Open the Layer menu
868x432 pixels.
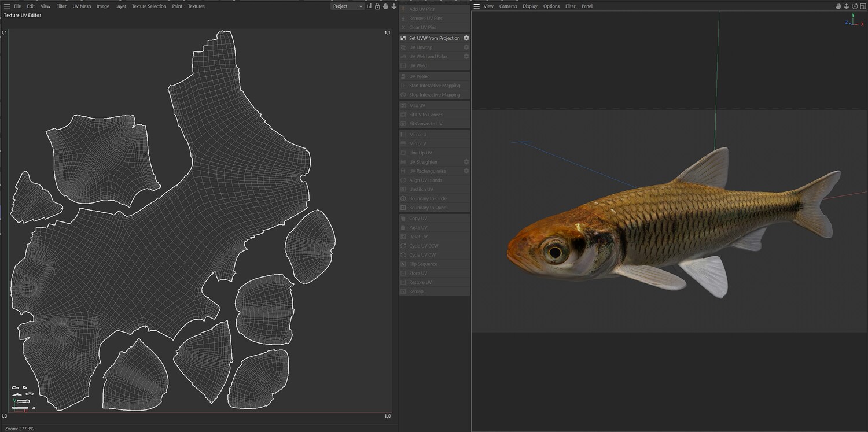pos(120,6)
